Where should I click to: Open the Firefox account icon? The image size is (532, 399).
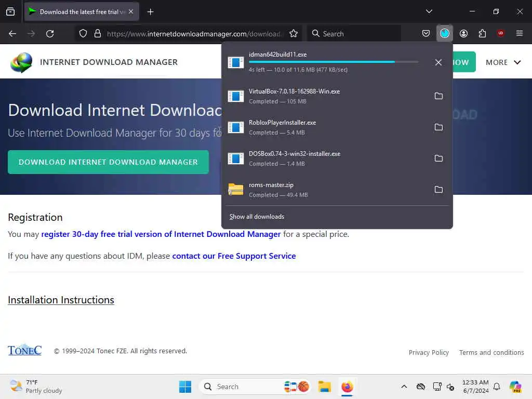click(463, 33)
